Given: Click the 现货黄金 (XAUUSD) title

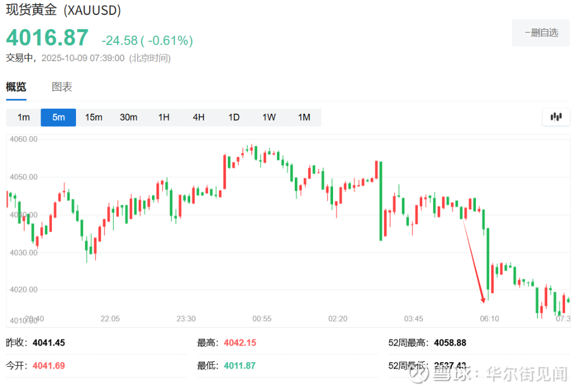Looking at the screenshot, I should (x=63, y=10).
